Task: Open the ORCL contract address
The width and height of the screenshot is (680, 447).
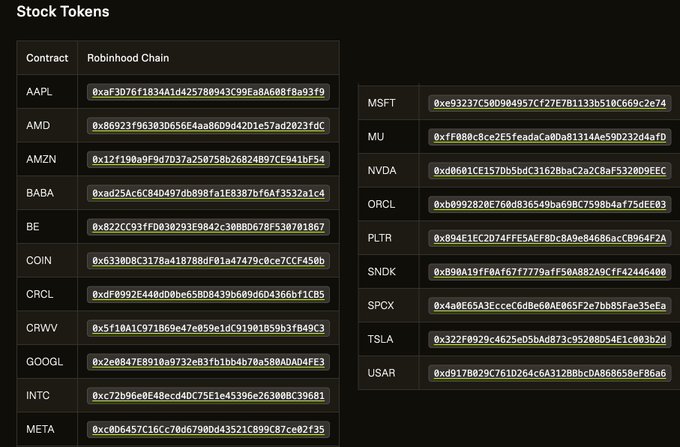Action: [550, 205]
